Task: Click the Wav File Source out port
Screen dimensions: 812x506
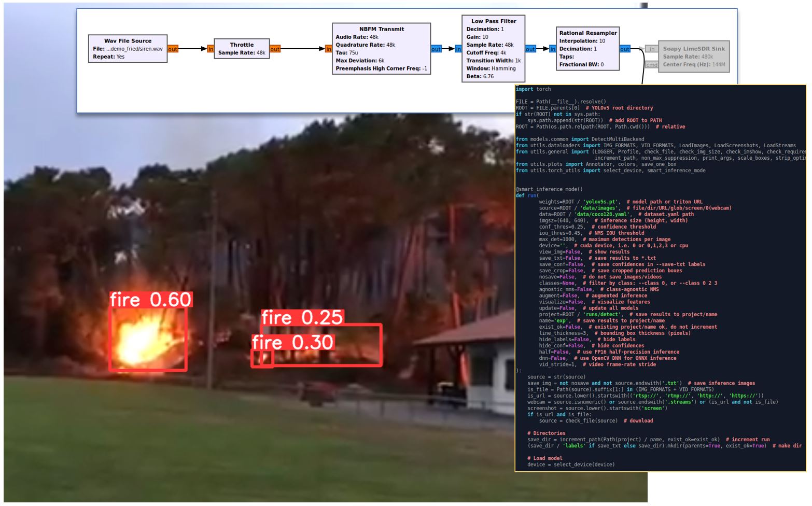Action: pos(173,49)
